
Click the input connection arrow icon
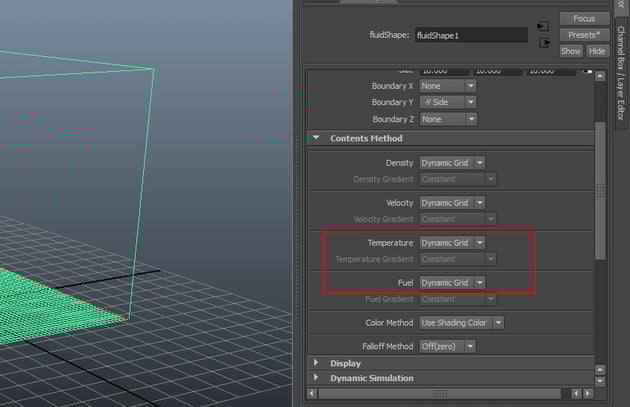point(543,26)
